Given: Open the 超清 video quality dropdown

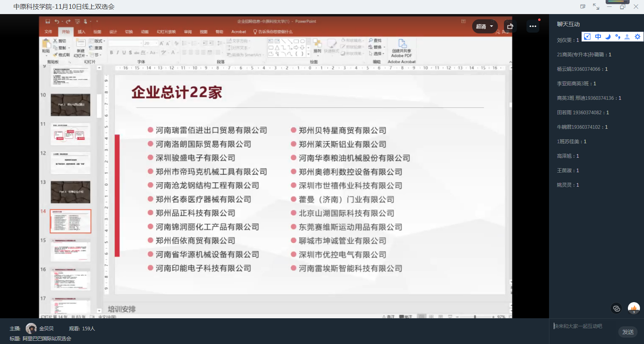Looking at the screenshot, I should pos(485,27).
